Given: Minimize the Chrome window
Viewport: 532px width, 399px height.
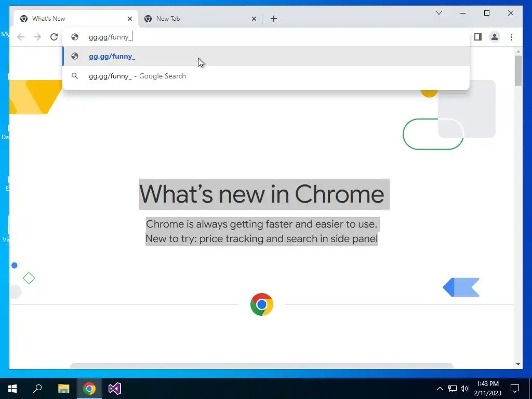Looking at the screenshot, I should pos(463,13).
